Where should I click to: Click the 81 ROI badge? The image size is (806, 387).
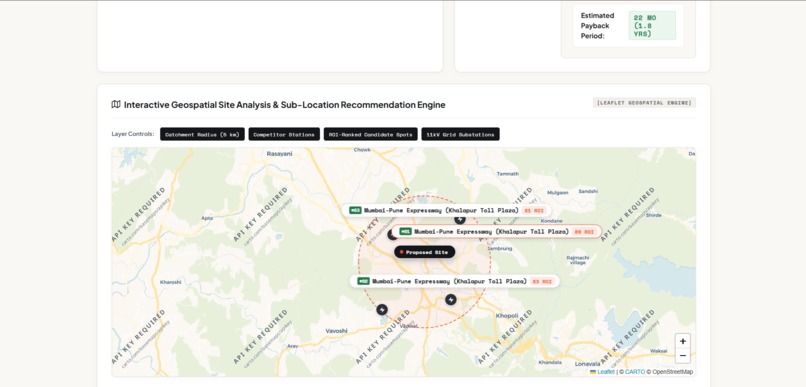click(534, 210)
